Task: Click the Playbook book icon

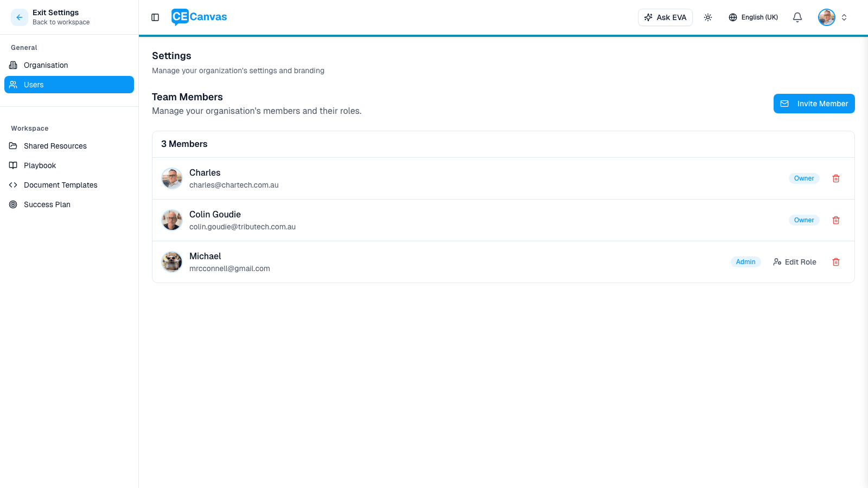Action: [13, 165]
